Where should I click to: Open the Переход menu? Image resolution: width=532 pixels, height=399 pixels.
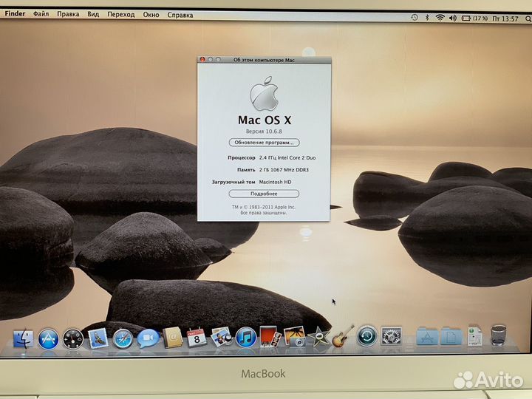point(120,15)
